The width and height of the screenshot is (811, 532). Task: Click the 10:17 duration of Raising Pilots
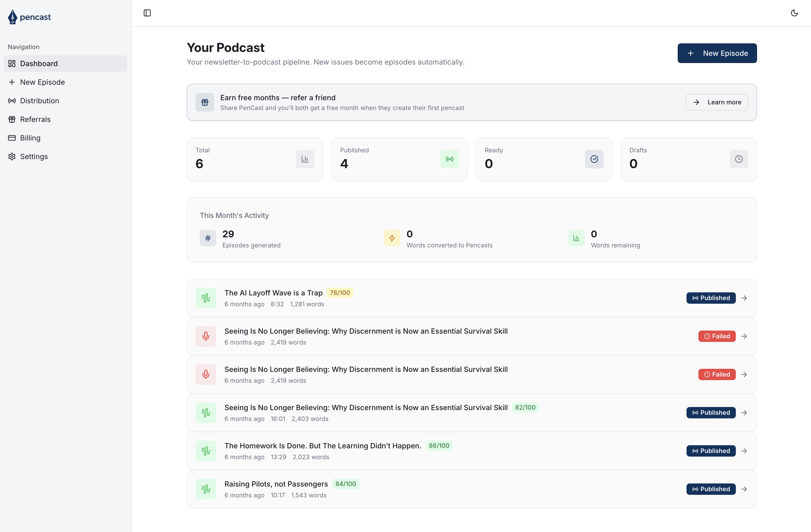tap(277, 495)
